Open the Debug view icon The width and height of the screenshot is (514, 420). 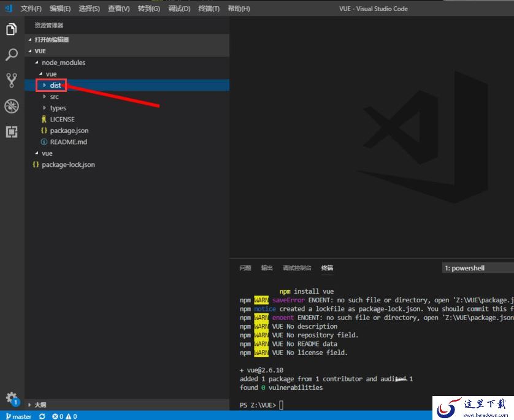(12, 106)
